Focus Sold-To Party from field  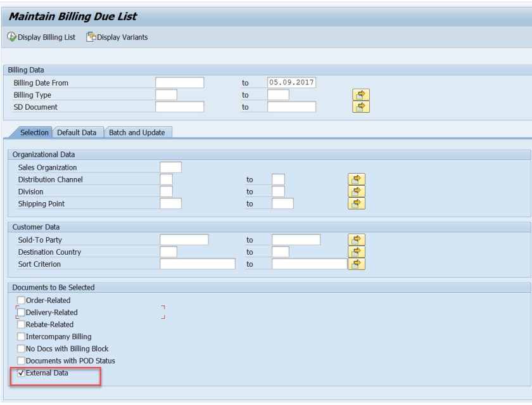[x=184, y=240]
